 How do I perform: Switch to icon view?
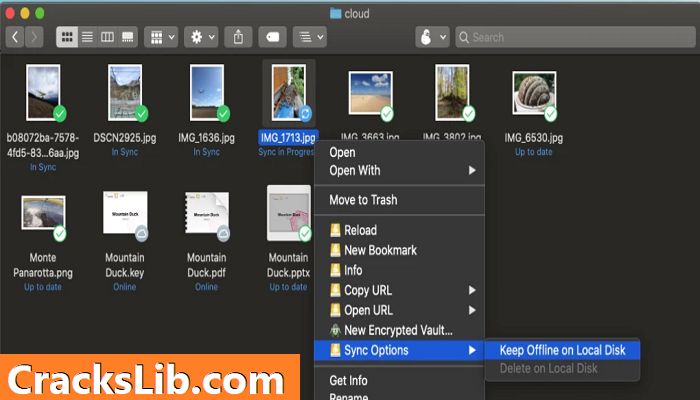(x=67, y=37)
